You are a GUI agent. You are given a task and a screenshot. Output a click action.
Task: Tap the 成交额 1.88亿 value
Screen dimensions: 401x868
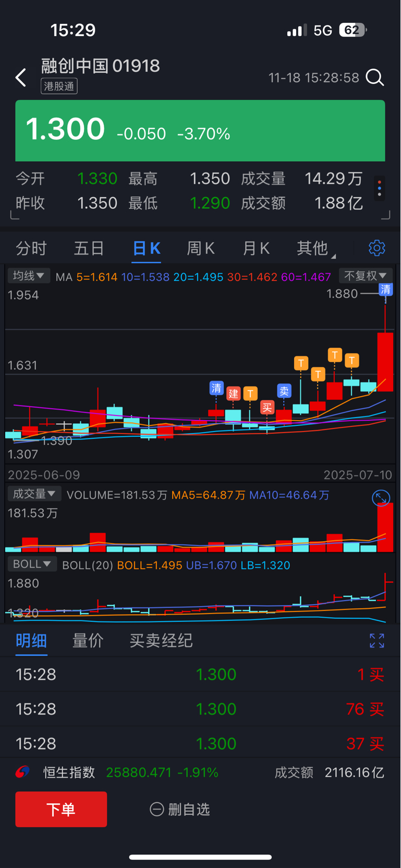(339, 203)
